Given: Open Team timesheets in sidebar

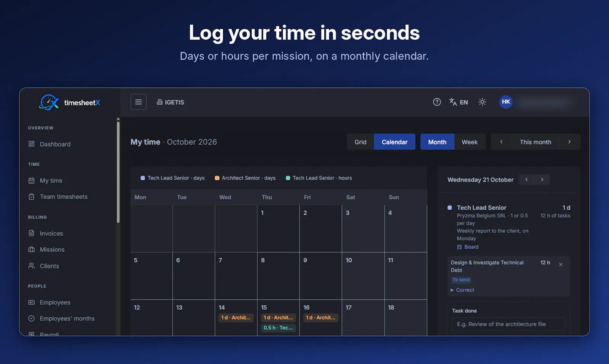Looking at the screenshot, I should click(x=58, y=197).
